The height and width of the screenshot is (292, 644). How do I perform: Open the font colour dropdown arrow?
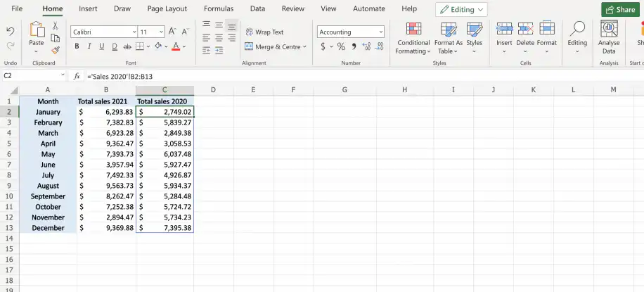pyautogui.click(x=184, y=46)
